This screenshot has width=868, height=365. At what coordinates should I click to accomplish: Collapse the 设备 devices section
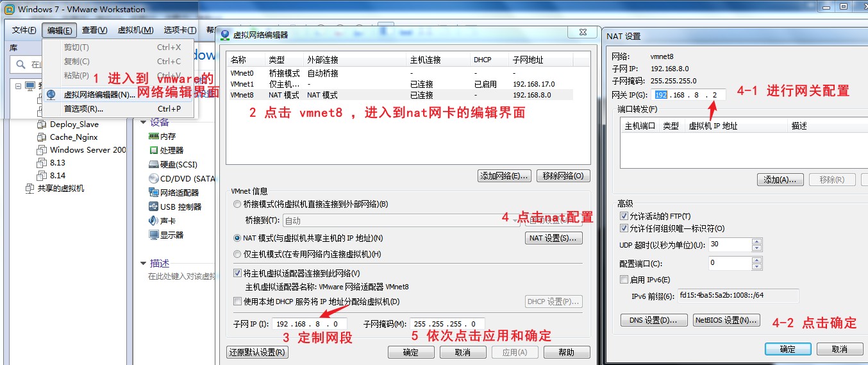[x=144, y=122]
